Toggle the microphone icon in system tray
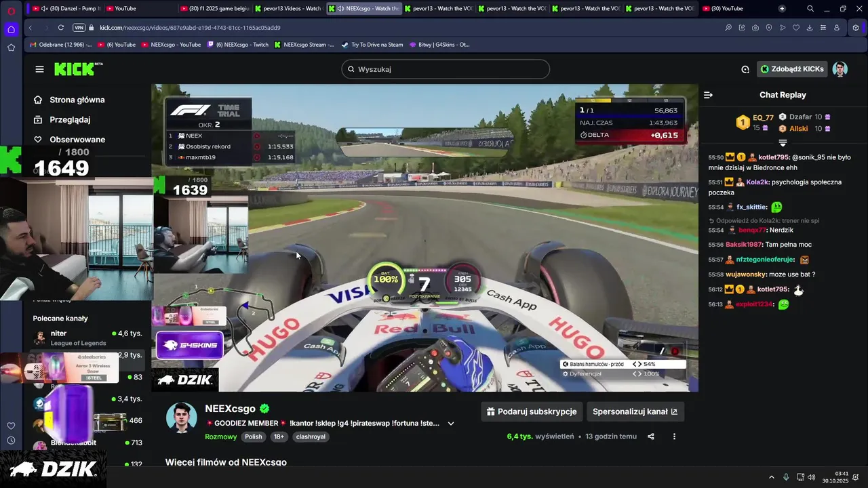The image size is (868, 488). tap(786, 477)
